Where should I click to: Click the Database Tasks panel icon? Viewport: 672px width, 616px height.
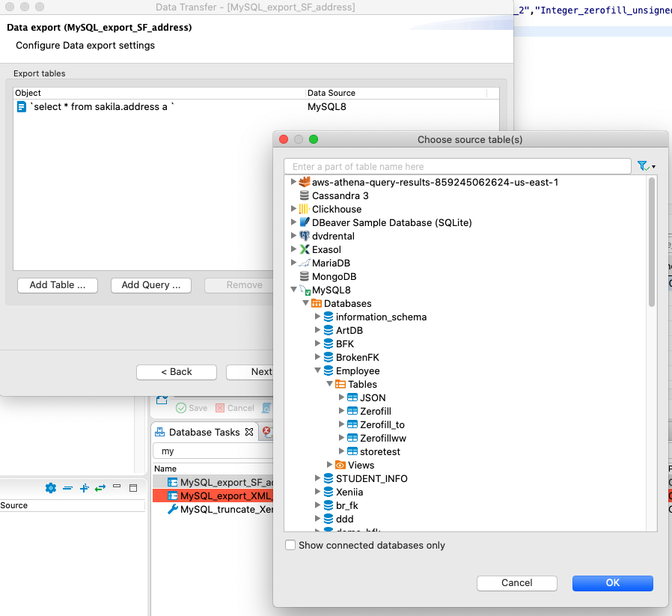[159, 431]
